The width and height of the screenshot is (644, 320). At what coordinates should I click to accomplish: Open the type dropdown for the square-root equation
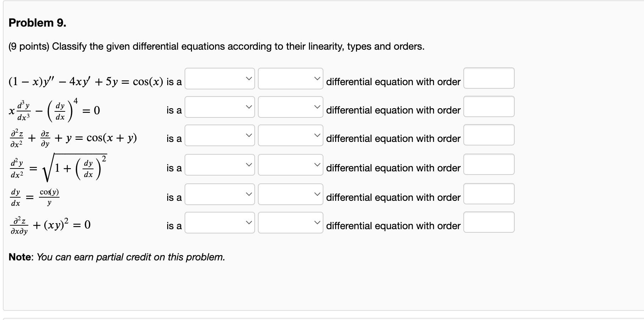point(290,165)
